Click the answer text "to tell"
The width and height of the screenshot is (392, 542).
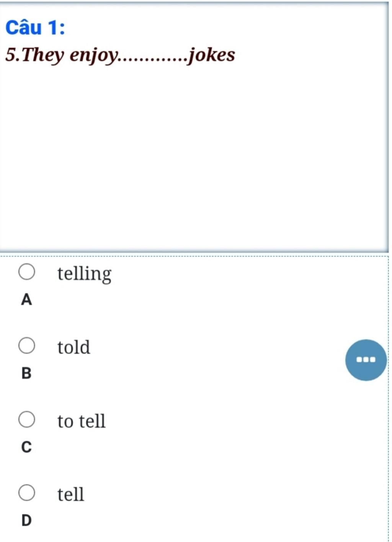[x=81, y=421]
